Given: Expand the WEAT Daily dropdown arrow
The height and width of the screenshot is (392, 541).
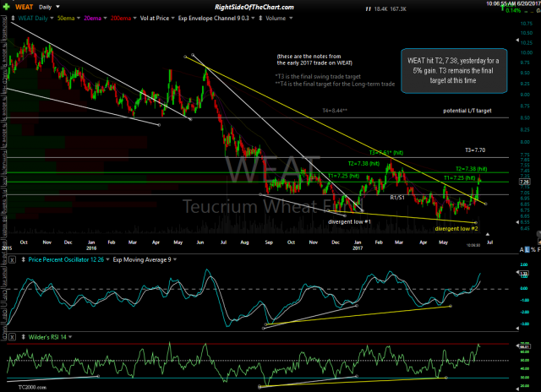Looking at the screenshot, I should pyautogui.click(x=52, y=18).
